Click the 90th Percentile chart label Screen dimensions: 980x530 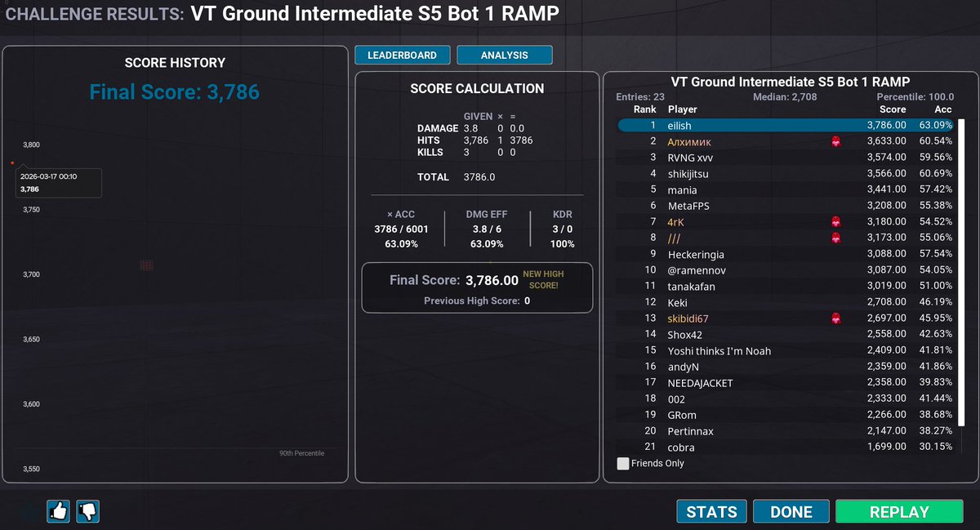click(301, 453)
